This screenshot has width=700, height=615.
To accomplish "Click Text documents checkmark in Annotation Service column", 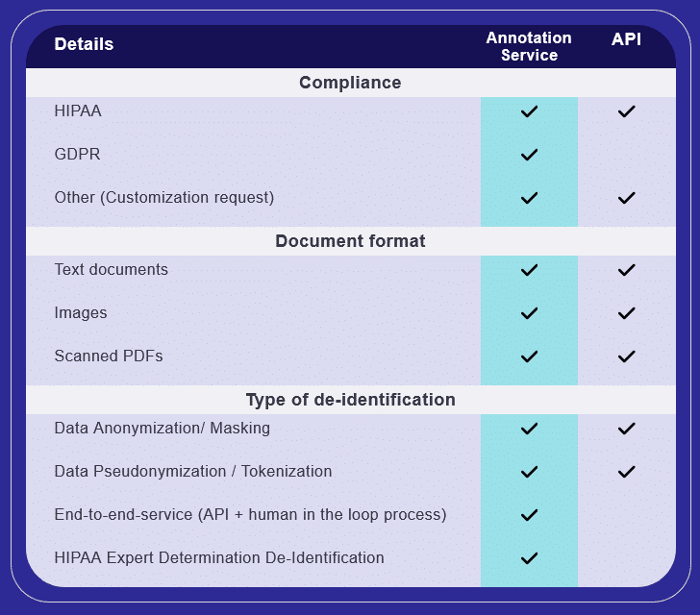I will [x=529, y=270].
